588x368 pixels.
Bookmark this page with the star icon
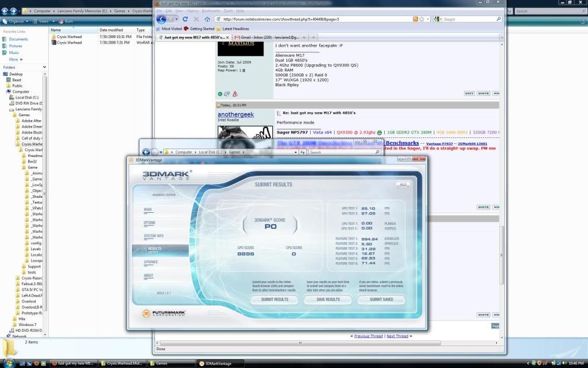click(x=421, y=19)
